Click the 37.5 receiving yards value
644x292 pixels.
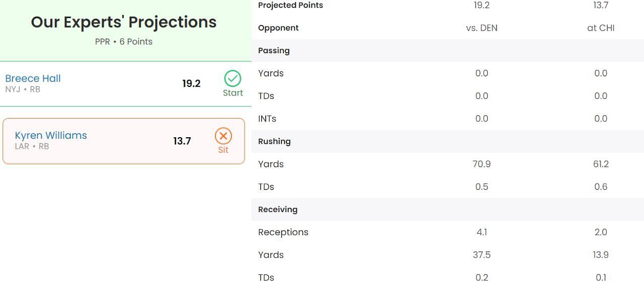point(481,255)
